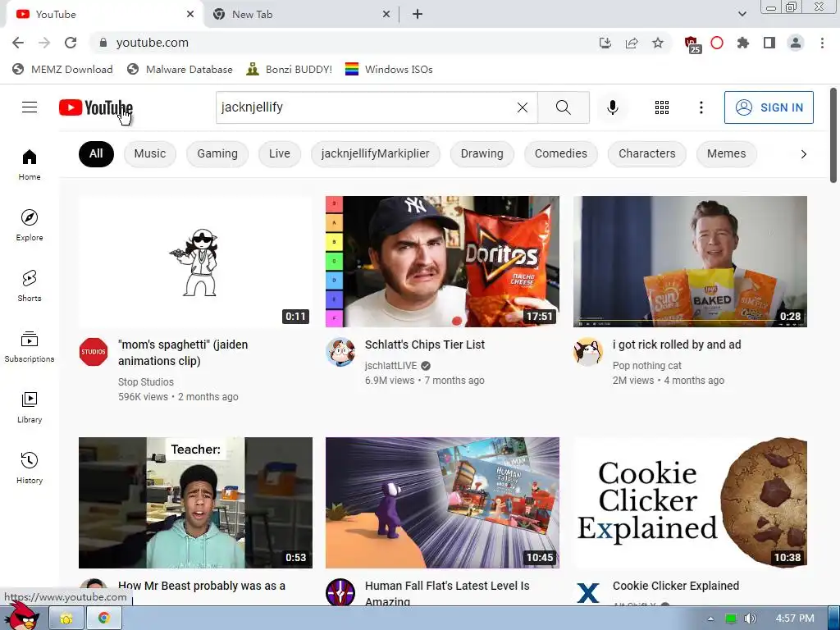Open Subscriptions in the sidebar
Viewport: 840px width, 630px height.
pyautogui.click(x=30, y=347)
